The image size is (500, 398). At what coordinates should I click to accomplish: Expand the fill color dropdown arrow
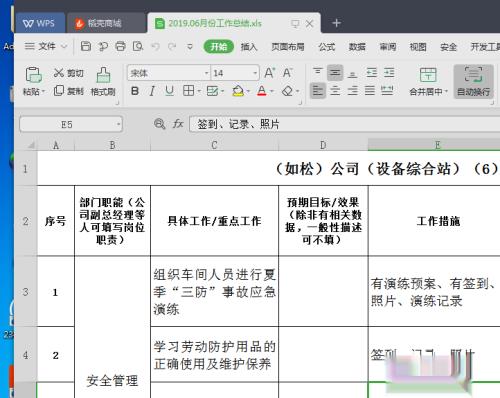point(248,91)
